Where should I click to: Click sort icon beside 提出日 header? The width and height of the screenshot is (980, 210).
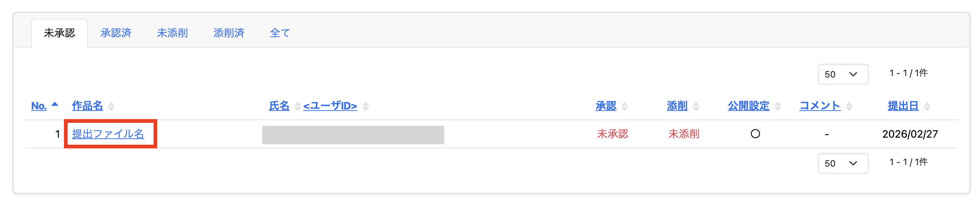click(x=927, y=106)
